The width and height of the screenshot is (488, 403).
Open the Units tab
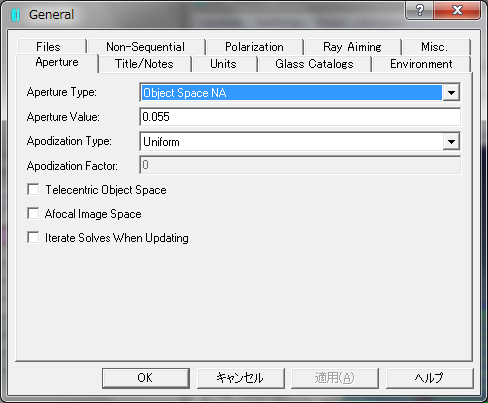pos(223,64)
